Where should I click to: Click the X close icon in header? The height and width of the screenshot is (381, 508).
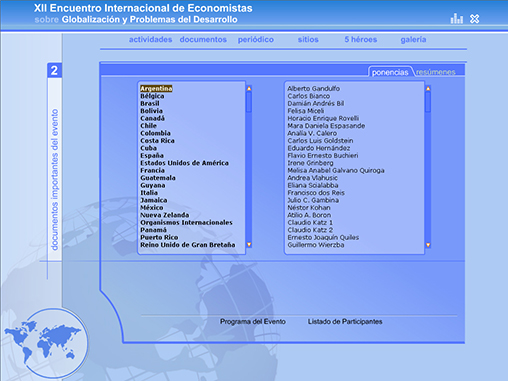474,19
